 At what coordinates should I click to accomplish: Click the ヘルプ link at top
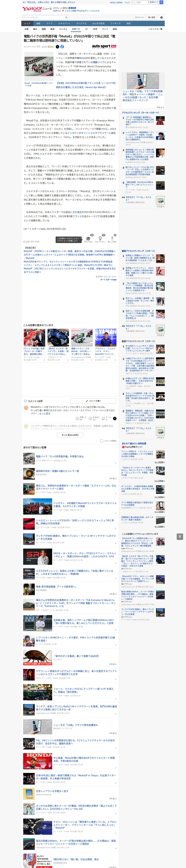(x=127, y=2)
